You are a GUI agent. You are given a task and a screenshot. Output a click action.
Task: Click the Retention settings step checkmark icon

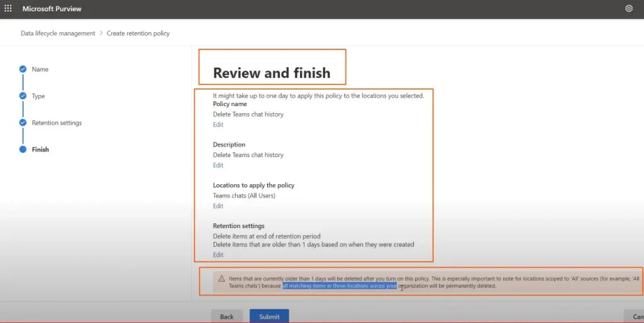23,123
